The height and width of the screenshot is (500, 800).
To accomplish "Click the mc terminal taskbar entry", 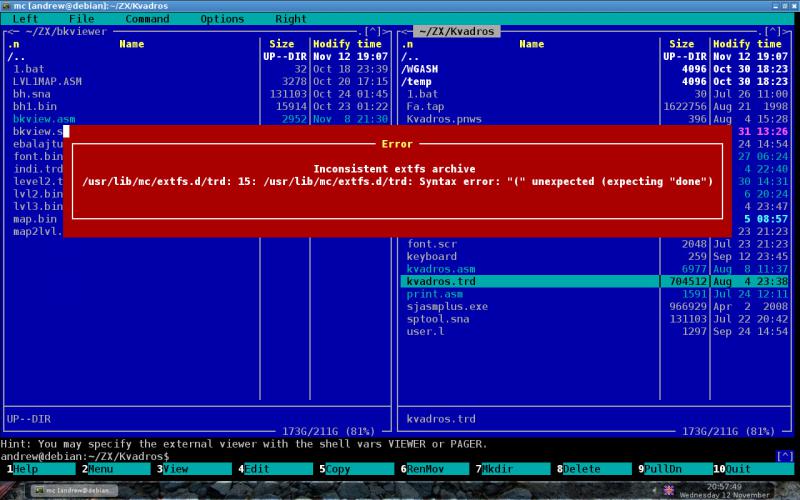I will tap(75, 490).
